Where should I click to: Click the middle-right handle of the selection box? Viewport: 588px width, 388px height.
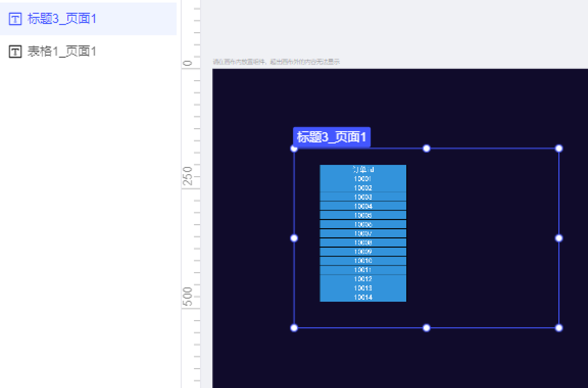click(x=559, y=238)
